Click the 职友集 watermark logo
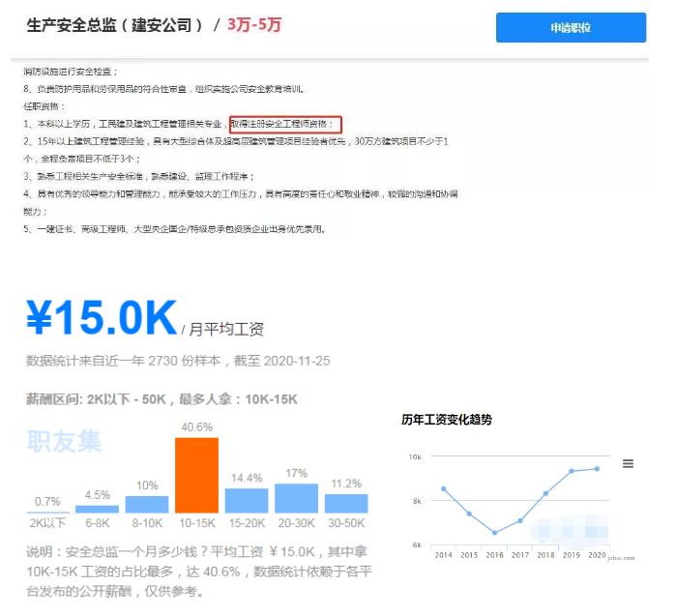 [x=64, y=442]
